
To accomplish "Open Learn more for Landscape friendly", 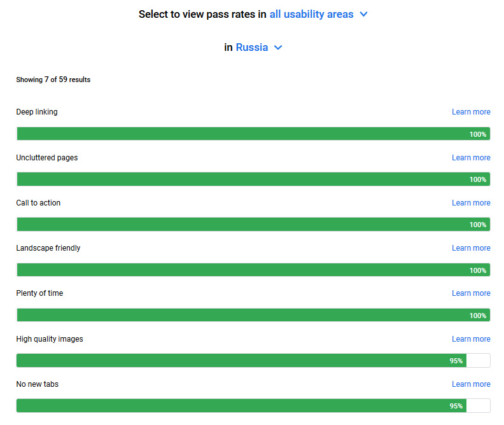I will 471,248.
